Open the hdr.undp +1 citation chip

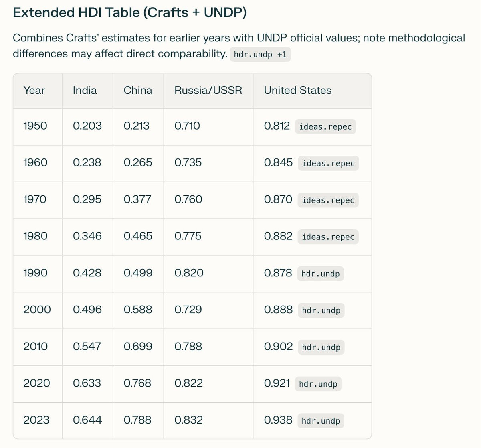pos(260,54)
